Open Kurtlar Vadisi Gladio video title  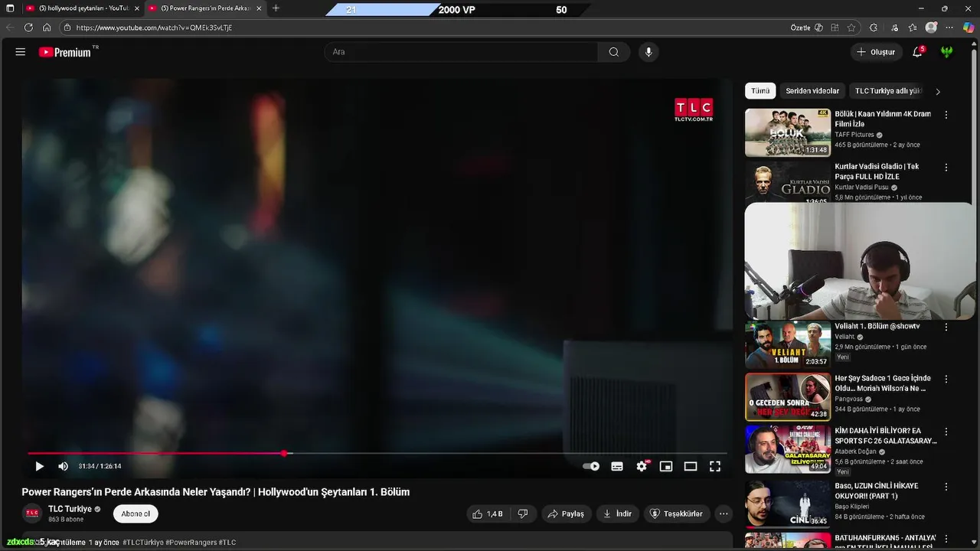(877, 171)
